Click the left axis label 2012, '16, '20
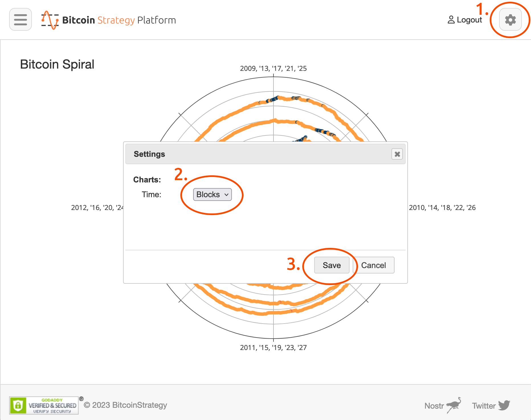Image resolution: width=531 pixels, height=420 pixels. [97, 208]
